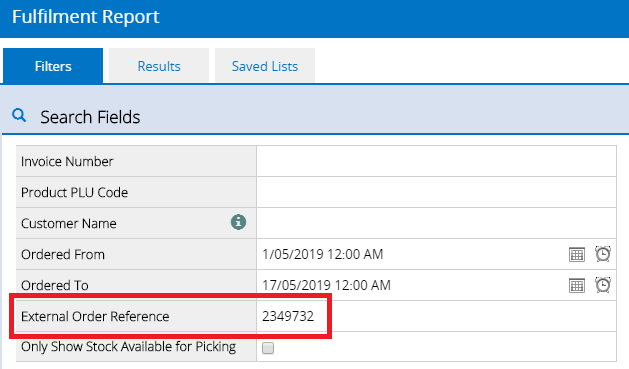Screen dimensions: 629x369
Task: Open calendar picker for Ordered To
Action: (577, 286)
